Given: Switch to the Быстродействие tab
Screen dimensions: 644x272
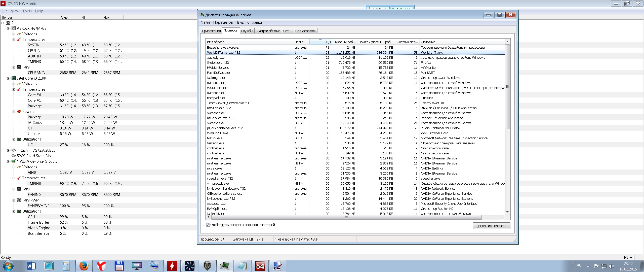Looking at the screenshot, I should [268, 31].
